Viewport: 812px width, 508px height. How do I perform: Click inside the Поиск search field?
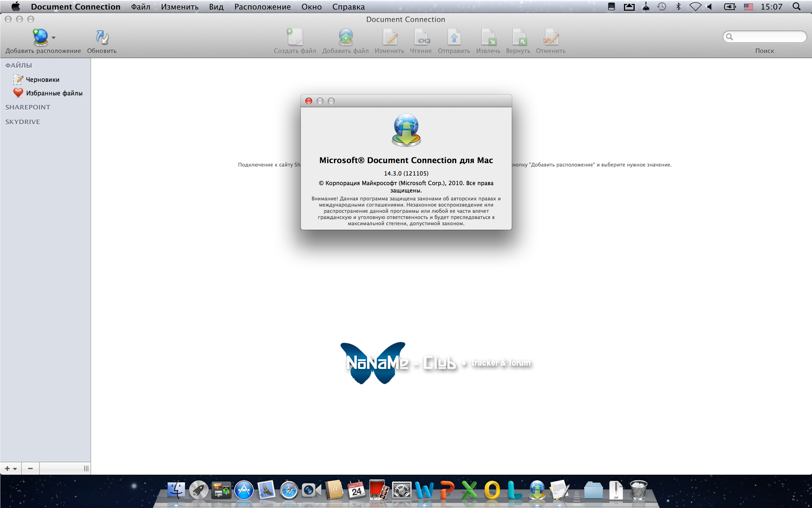(x=765, y=37)
